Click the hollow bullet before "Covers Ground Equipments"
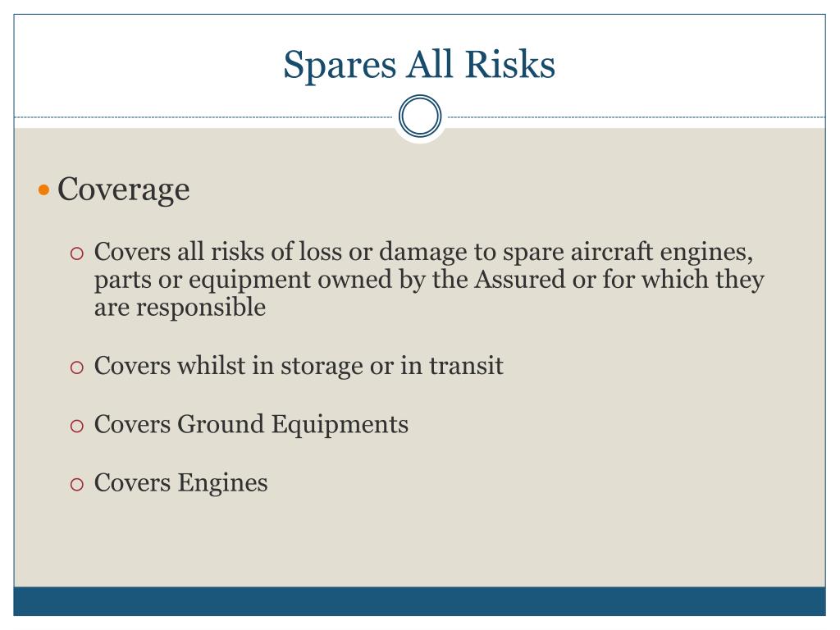 click(x=77, y=426)
